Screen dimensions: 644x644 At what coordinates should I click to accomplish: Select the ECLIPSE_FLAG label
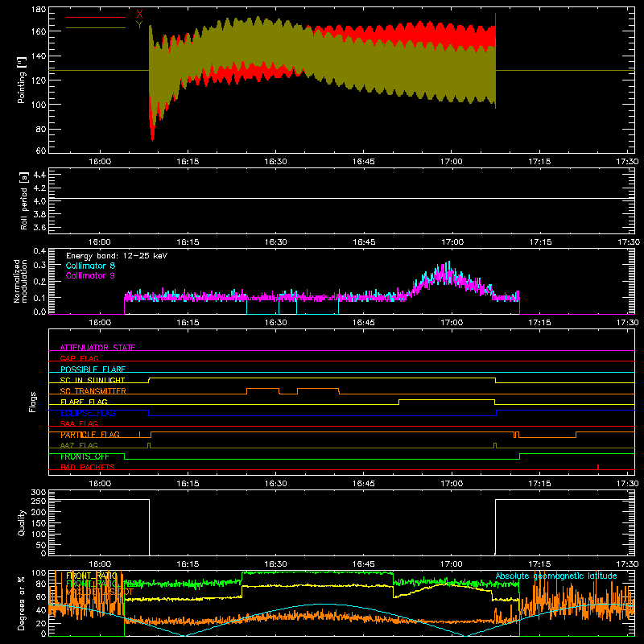(88, 413)
